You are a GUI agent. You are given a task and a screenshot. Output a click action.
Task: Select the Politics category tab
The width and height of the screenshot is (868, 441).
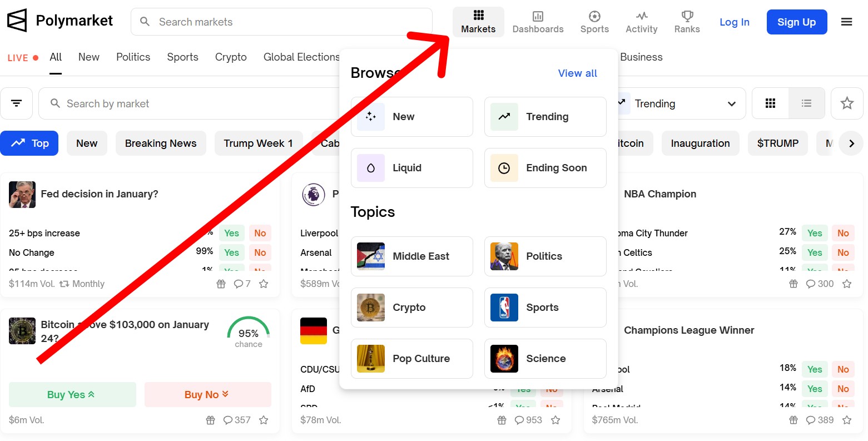pos(133,57)
